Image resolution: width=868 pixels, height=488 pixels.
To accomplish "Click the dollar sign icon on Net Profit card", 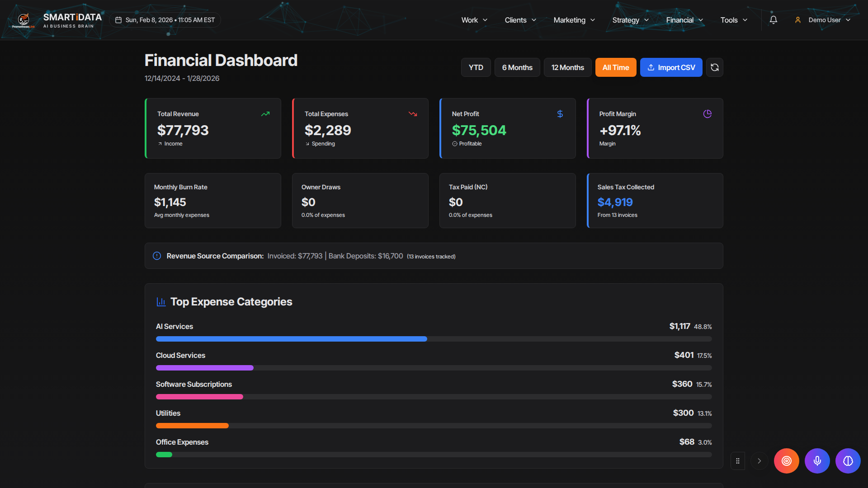I will (x=560, y=114).
